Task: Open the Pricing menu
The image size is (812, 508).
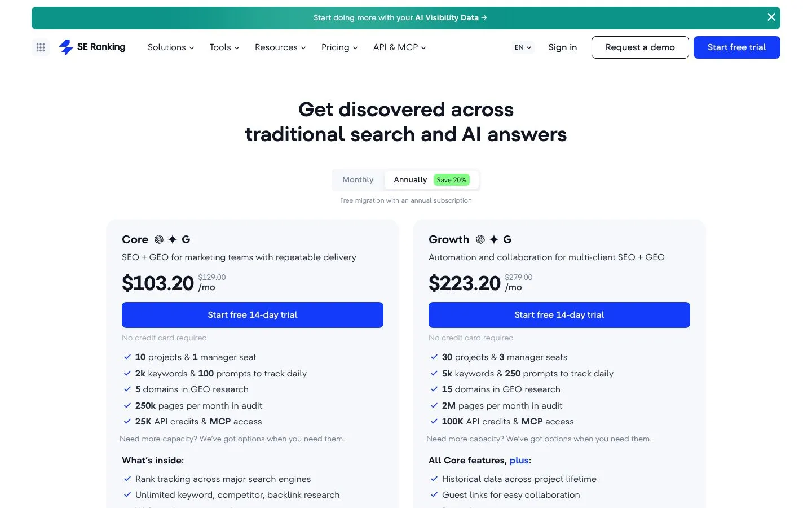Action: [339, 47]
